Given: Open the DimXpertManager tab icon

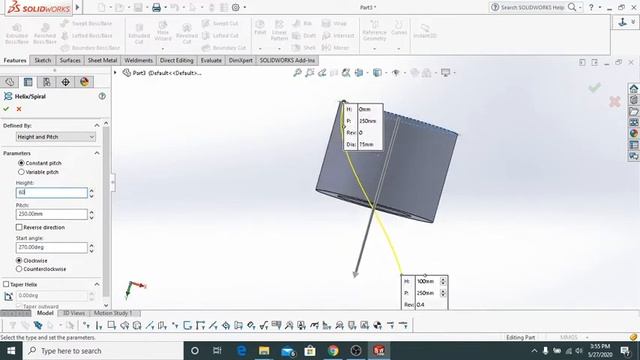Looking at the screenshot, I should click(x=65, y=82).
